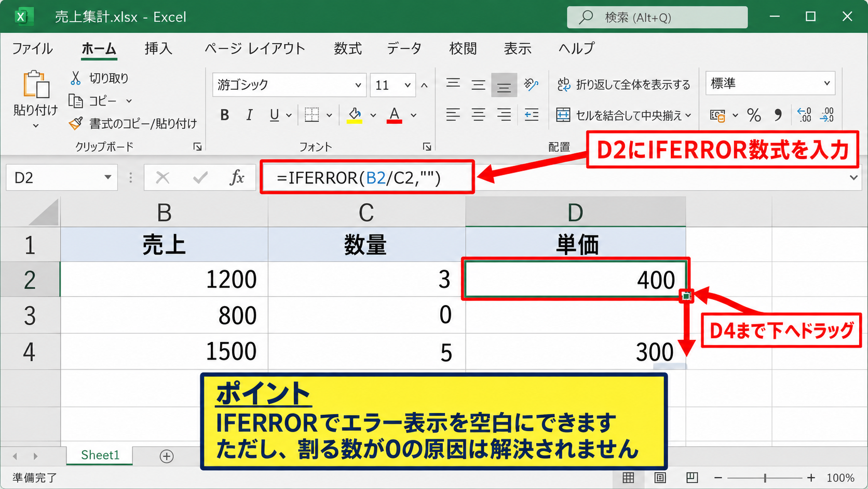Click the Copy (コピー) icon
Image resolution: width=868 pixels, height=489 pixels.
[76, 101]
